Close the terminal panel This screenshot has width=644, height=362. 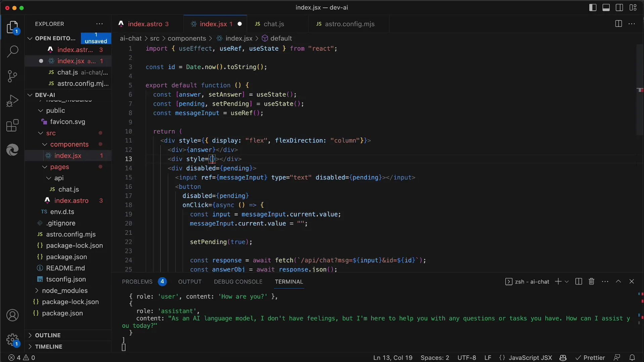pyautogui.click(x=632, y=281)
